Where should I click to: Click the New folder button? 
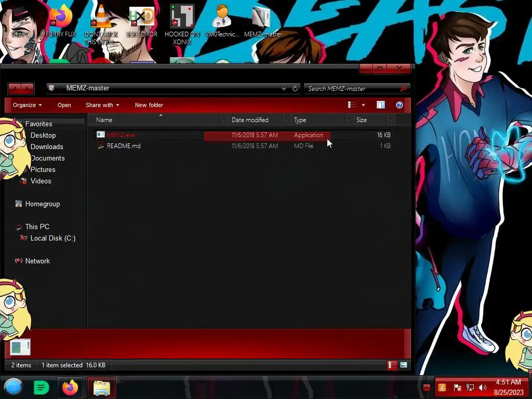[149, 105]
